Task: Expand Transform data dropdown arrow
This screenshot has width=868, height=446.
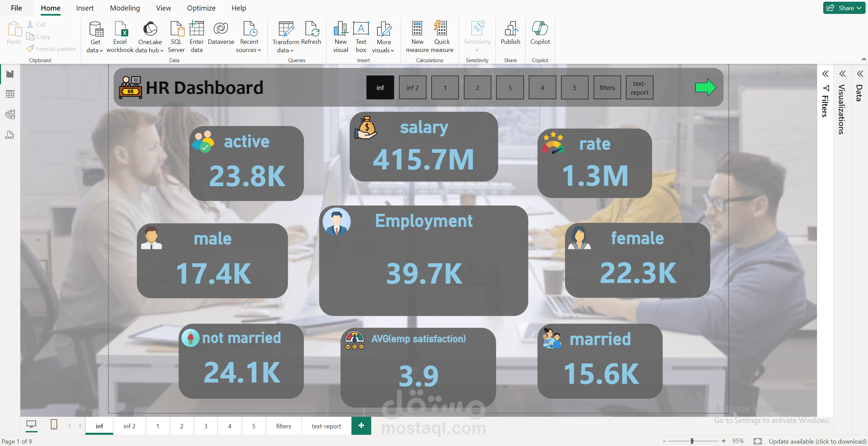Action: pos(291,51)
